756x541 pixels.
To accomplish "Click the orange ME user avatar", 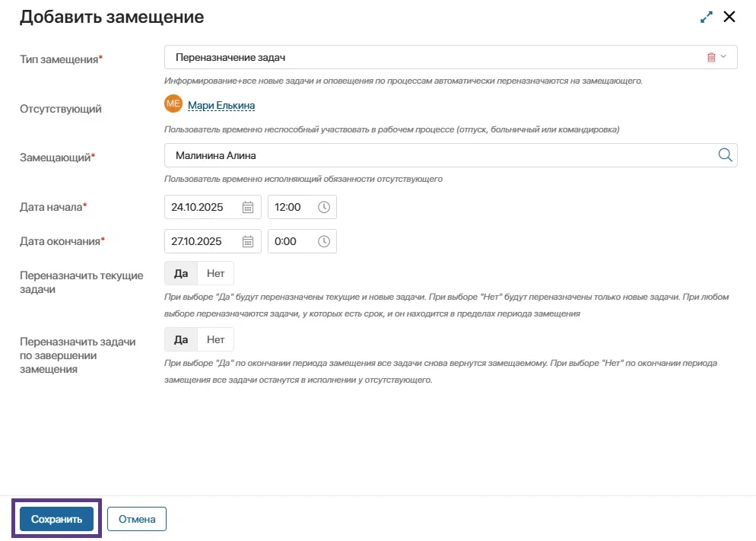I will tap(173, 105).
